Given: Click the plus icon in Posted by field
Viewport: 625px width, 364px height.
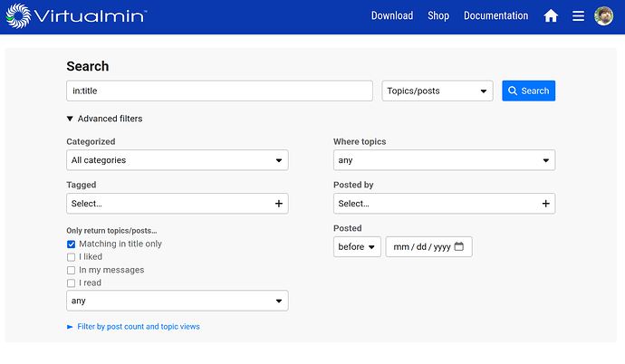Looking at the screenshot, I should click(545, 204).
